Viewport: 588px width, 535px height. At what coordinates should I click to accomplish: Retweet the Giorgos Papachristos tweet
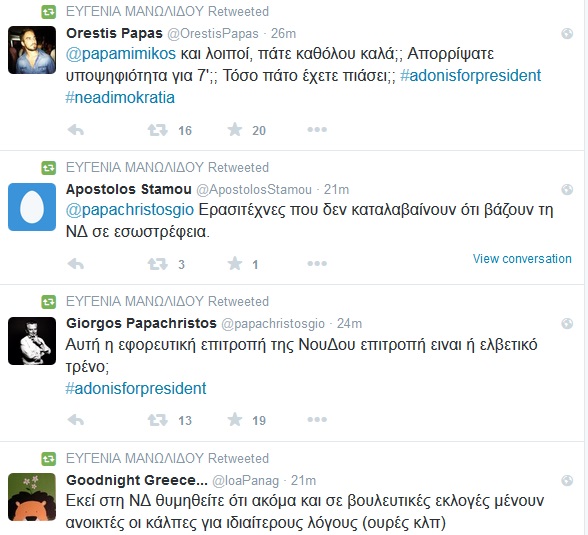pyautogui.click(x=158, y=420)
